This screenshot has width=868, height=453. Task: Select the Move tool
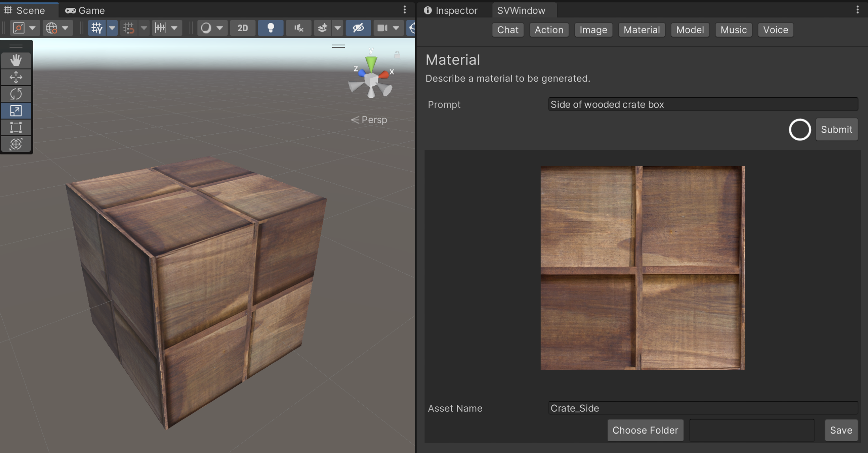16,77
